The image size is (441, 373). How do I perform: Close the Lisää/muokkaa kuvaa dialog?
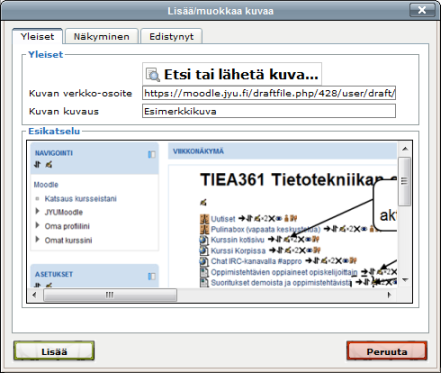point(422,10)
